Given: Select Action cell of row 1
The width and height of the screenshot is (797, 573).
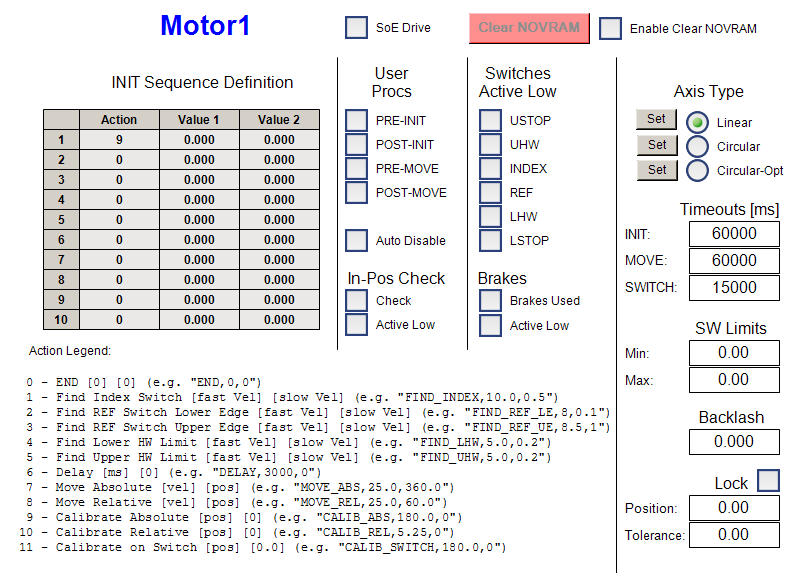Looking at the screenshot, I should click(x=119, y=139).
